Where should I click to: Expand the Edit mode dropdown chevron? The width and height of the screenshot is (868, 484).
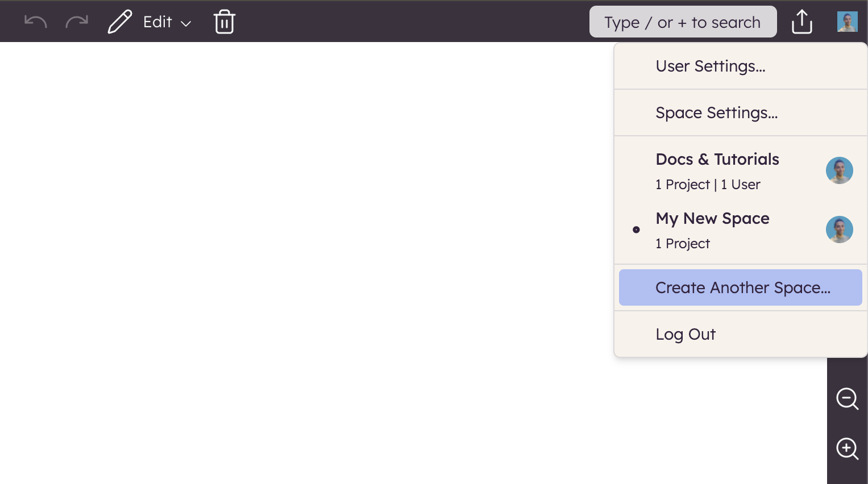(x=186, y=24)
